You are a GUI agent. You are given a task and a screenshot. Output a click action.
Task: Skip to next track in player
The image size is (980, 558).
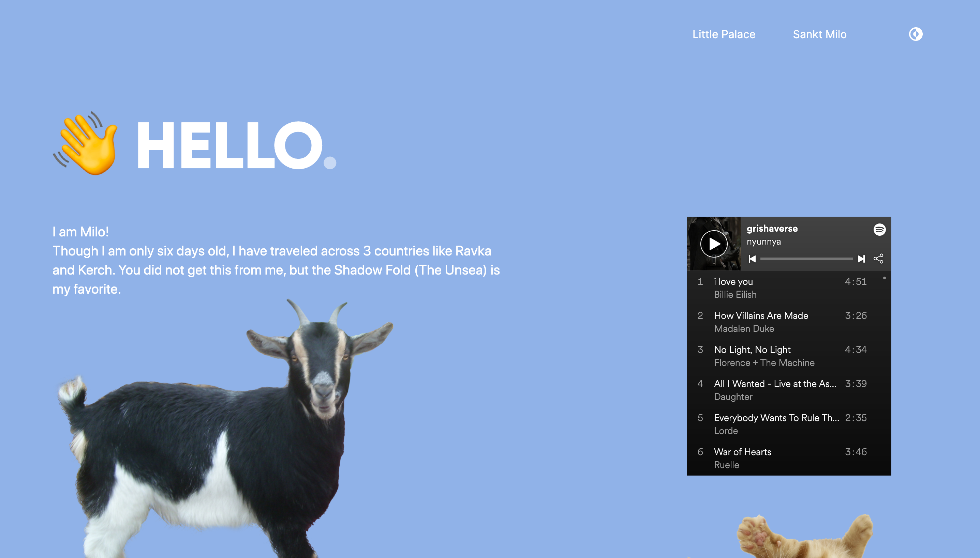[861, 259]
